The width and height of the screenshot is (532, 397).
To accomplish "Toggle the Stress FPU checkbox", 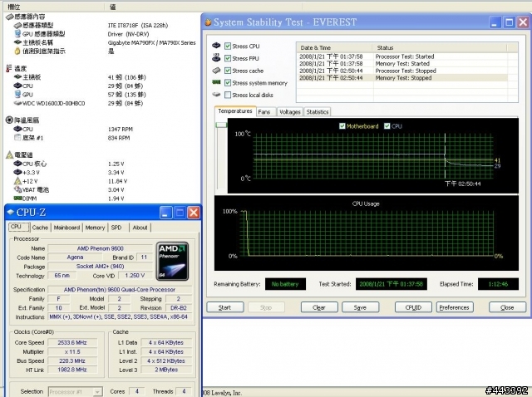I will pos(228,58).
